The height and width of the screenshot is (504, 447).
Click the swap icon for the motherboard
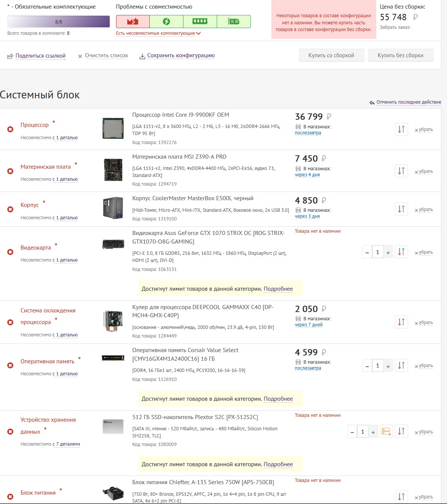click(401, 171)
